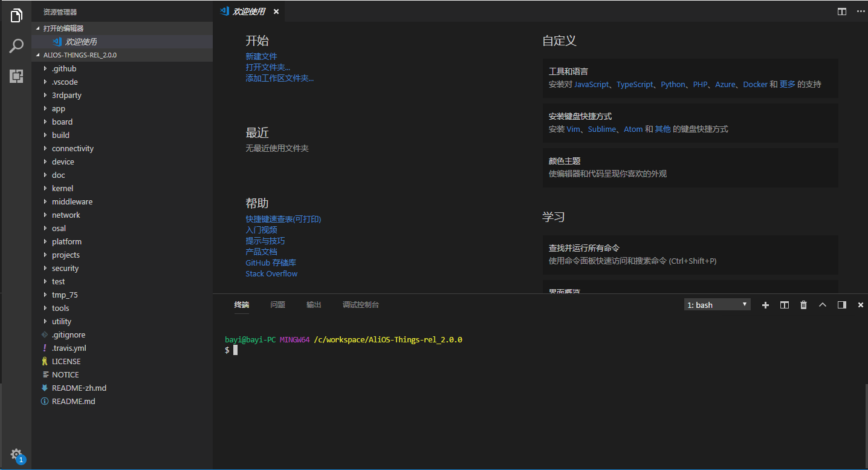The height and width of the screenshot is (470, 868).
Task: Open the 提示与技巧 link
Action: (265, 241)
